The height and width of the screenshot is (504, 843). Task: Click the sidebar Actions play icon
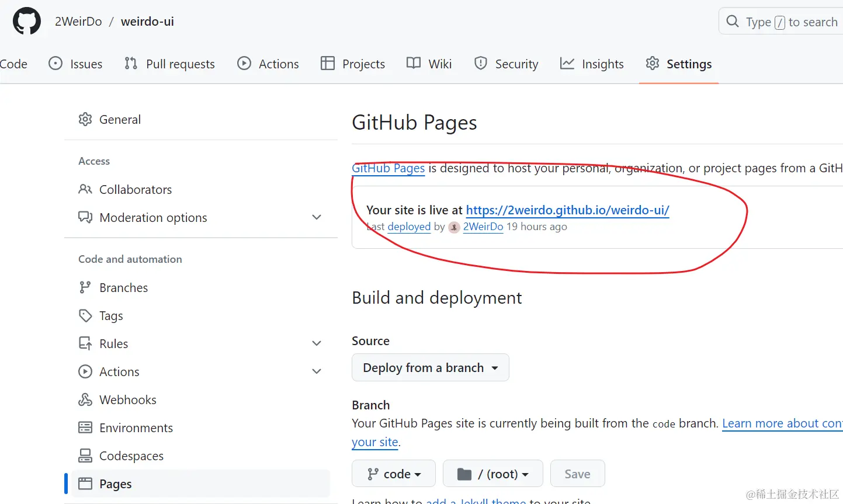(x=85, y=371)
